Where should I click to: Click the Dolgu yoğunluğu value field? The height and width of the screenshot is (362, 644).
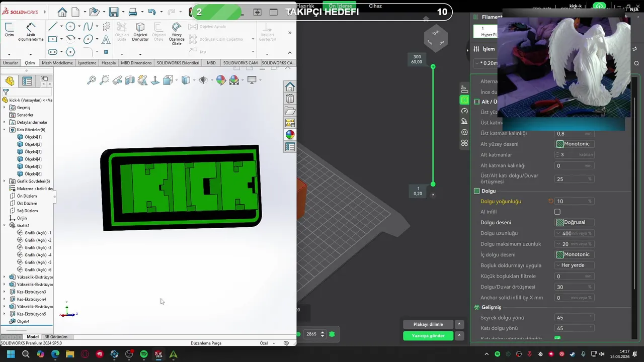[575, 201]
